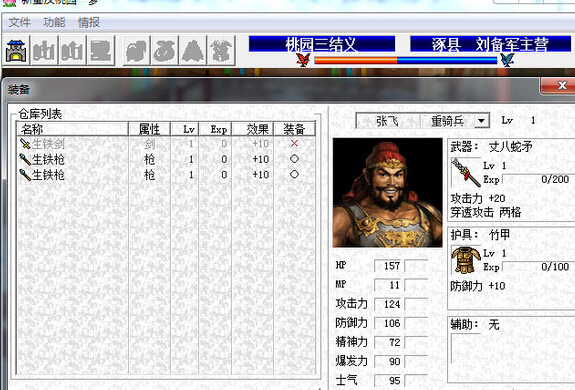Screen dimensions: 575x390
Task: Click the red-blue battle balance bar
Action: 406,60
